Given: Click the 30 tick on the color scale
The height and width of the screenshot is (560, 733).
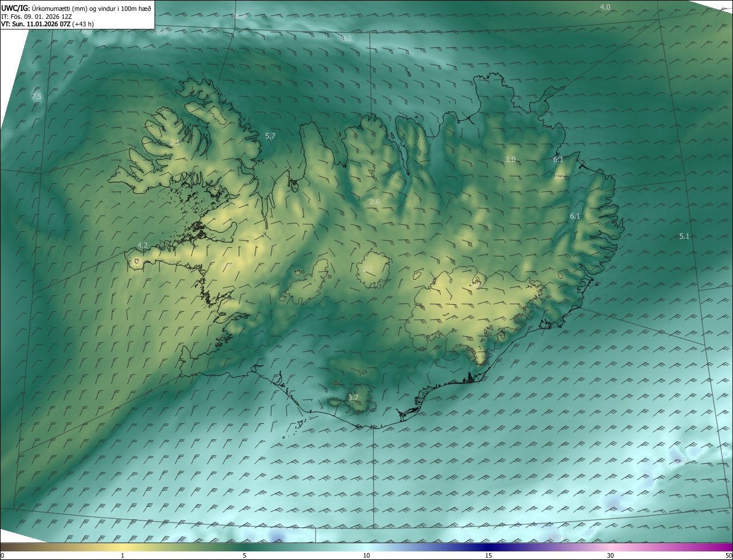Looking at the screenshot, I should pos(610,555).
